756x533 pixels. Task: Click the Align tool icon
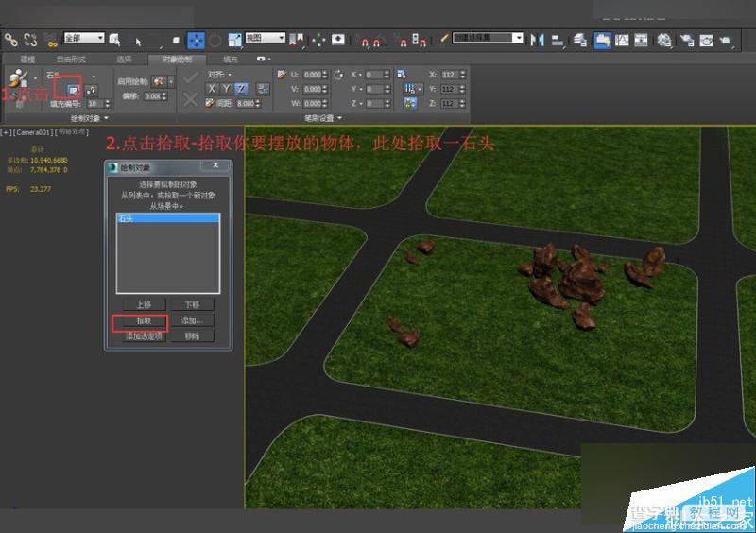[558, 40]
